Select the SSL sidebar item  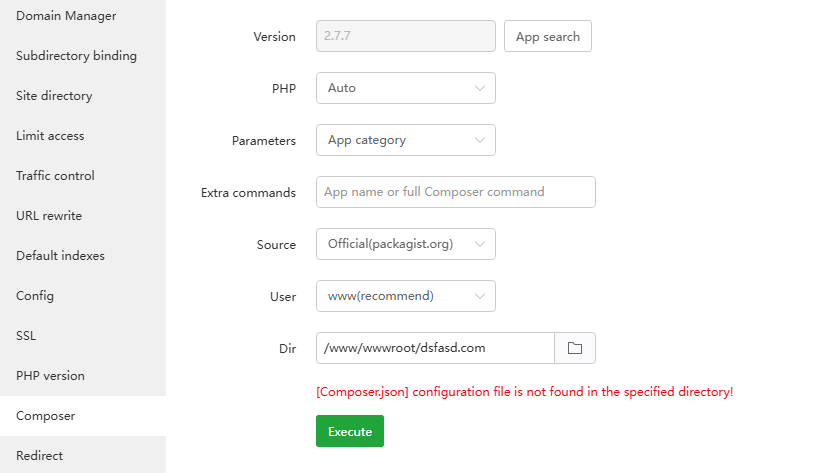tap(26, 336)
